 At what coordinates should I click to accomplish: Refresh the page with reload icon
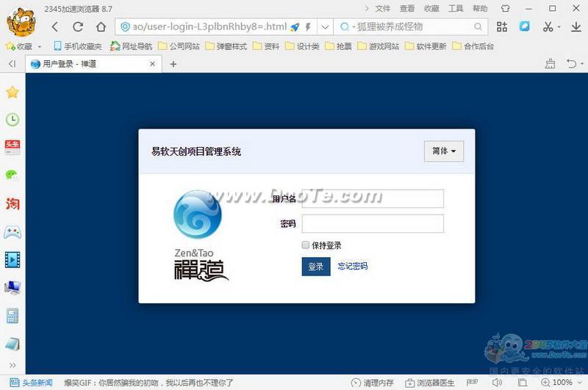[78, 27]
